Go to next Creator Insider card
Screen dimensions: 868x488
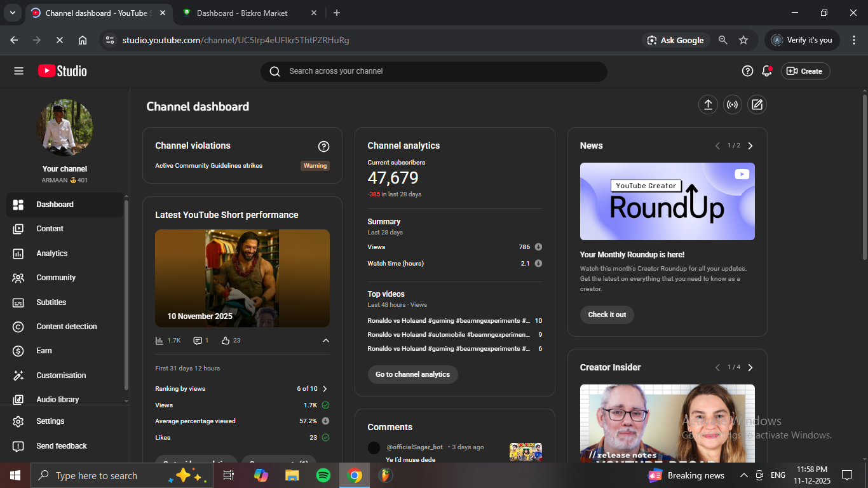pyautogui.click(x=750, y=368)
